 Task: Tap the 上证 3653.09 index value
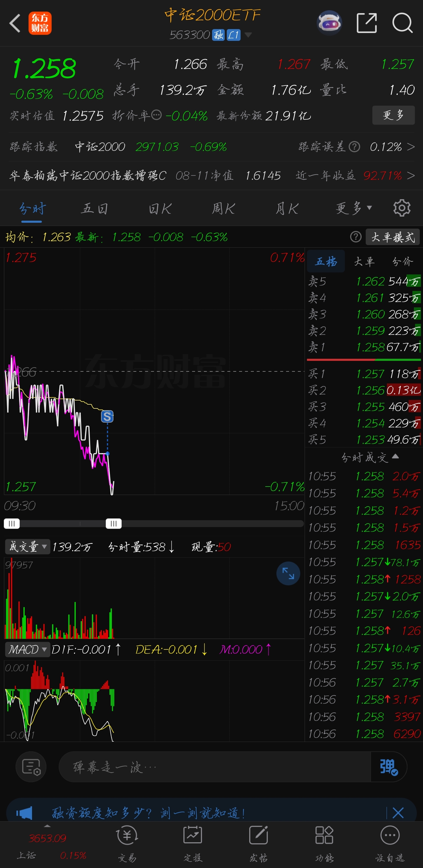[x=47, y=838]
